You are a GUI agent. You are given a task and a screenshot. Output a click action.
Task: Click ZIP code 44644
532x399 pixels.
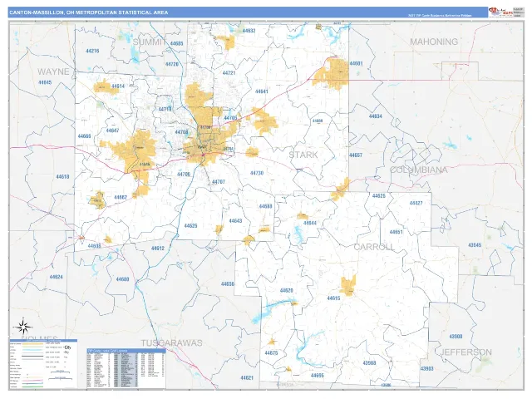pyautogui.click(x=310, y=224)
